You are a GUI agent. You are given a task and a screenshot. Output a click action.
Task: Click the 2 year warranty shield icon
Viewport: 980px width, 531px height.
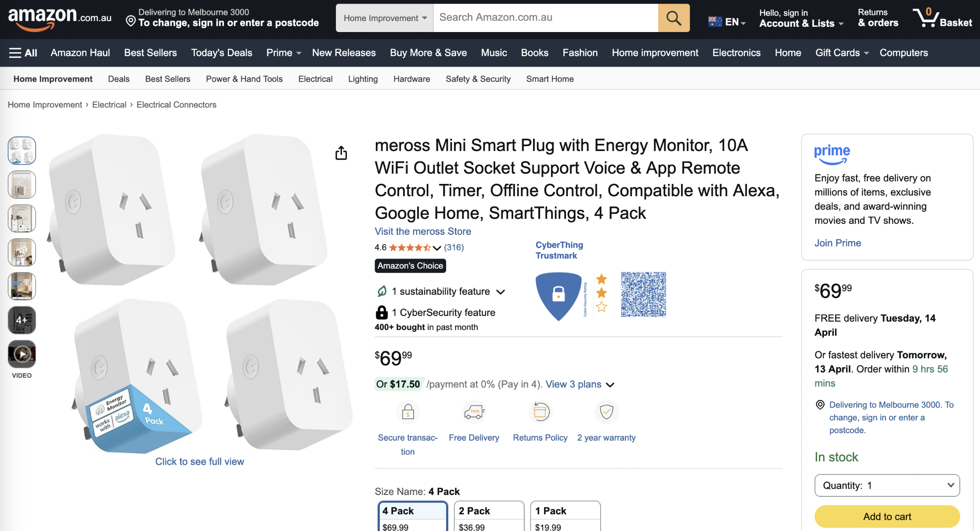(x=606, y=412)
